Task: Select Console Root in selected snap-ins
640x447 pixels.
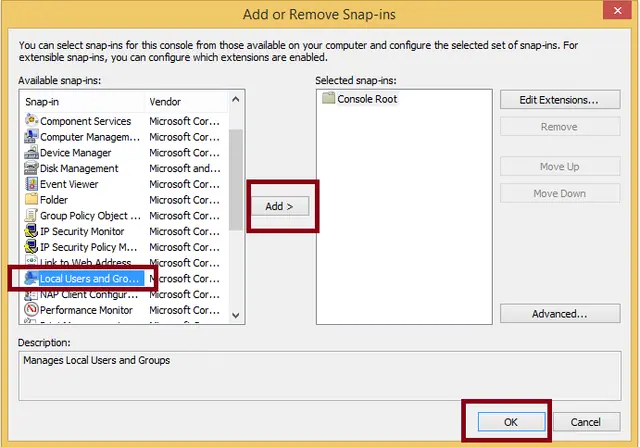Action: 360,99
